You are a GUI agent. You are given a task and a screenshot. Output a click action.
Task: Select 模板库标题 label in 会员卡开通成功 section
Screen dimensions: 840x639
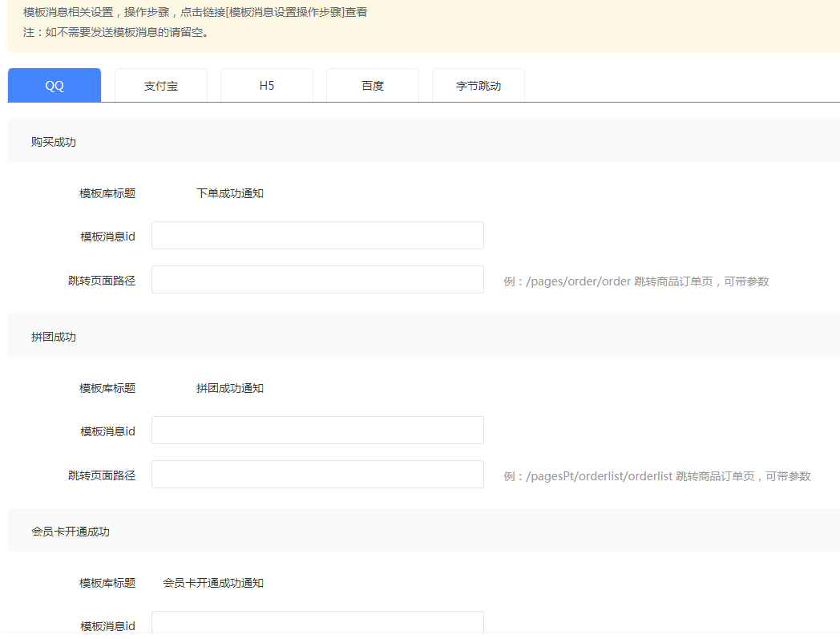pos(107,583)
